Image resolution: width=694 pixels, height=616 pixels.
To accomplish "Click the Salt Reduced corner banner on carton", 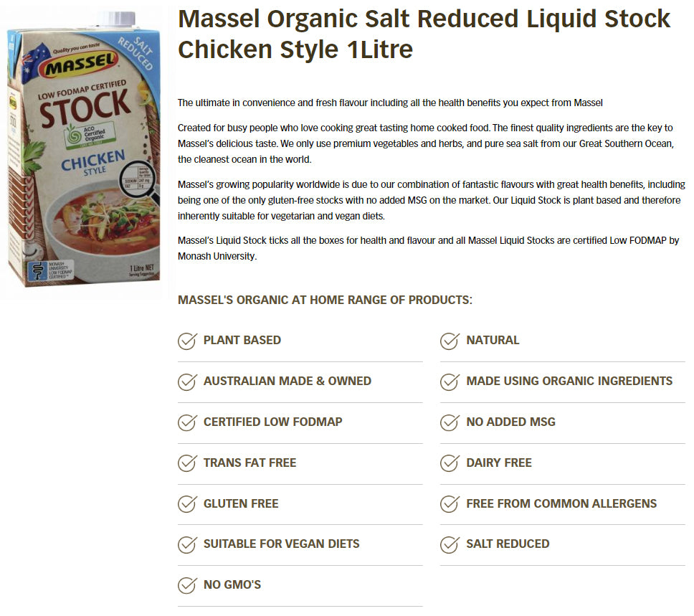I will [138, 52].
